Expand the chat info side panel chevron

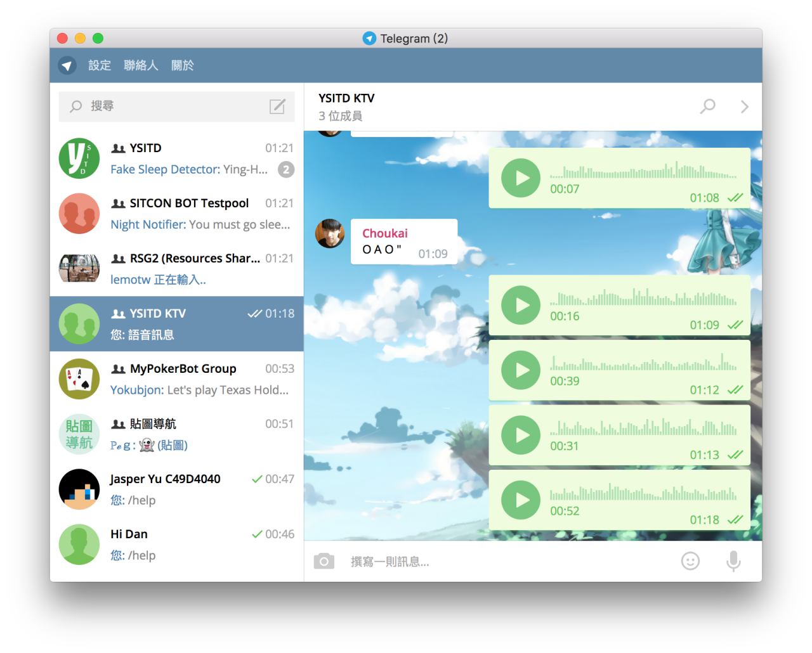745,107
